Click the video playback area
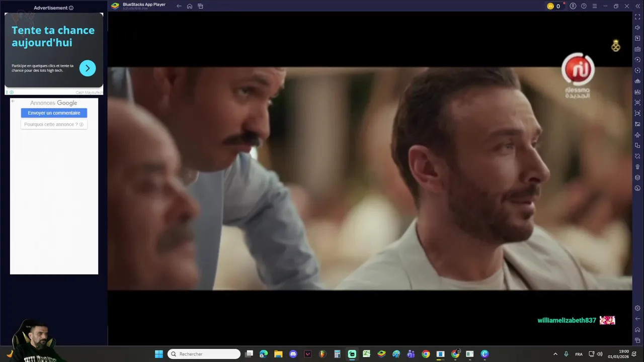This screenshot has height=362, width=644. point(370,178)
